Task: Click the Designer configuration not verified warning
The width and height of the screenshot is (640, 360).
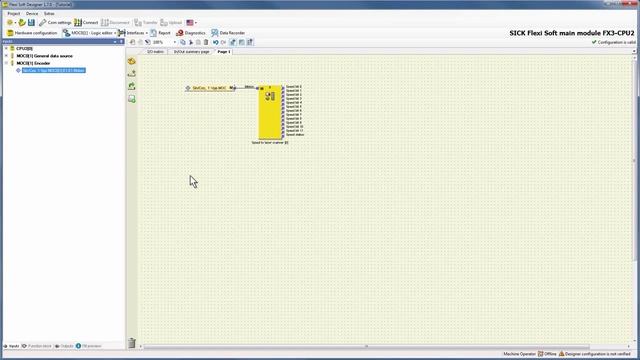Action: pyautogui.click(x=595, y=354)
